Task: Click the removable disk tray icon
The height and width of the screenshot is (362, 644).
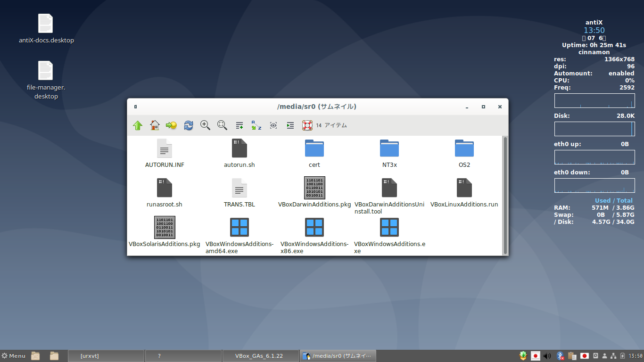Action: tap(595, 356)
